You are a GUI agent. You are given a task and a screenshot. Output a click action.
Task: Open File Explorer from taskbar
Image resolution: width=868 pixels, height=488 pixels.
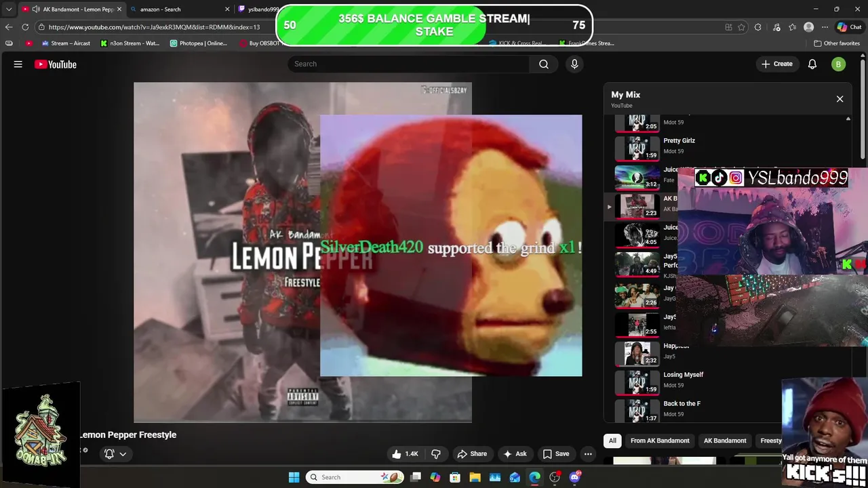click(475, 477)
